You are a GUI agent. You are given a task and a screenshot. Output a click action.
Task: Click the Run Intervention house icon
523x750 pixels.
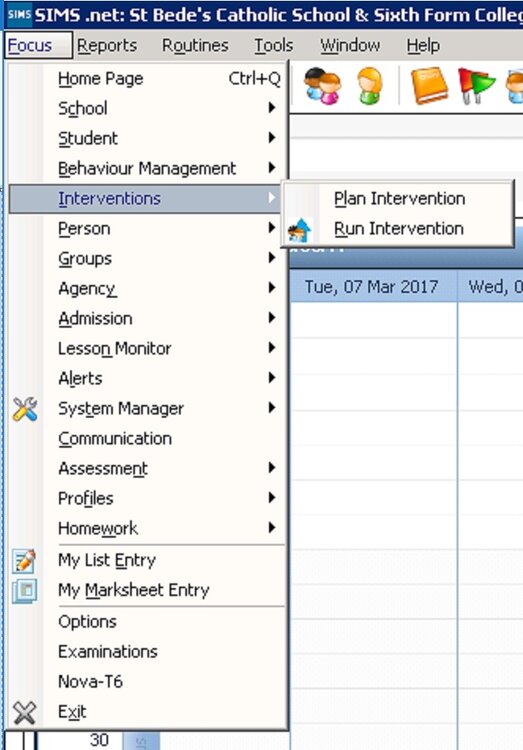pyautogui.click(x=300, y=230)
